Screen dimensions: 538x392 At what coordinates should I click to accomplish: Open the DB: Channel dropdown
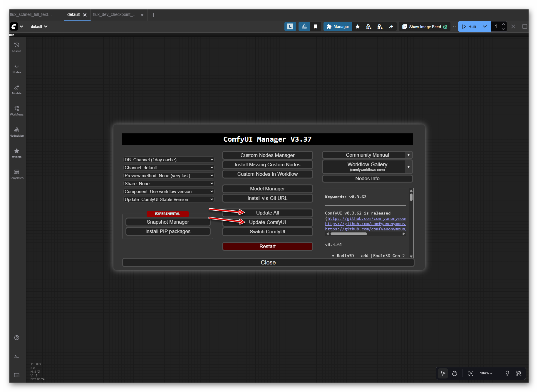[169, 160]
